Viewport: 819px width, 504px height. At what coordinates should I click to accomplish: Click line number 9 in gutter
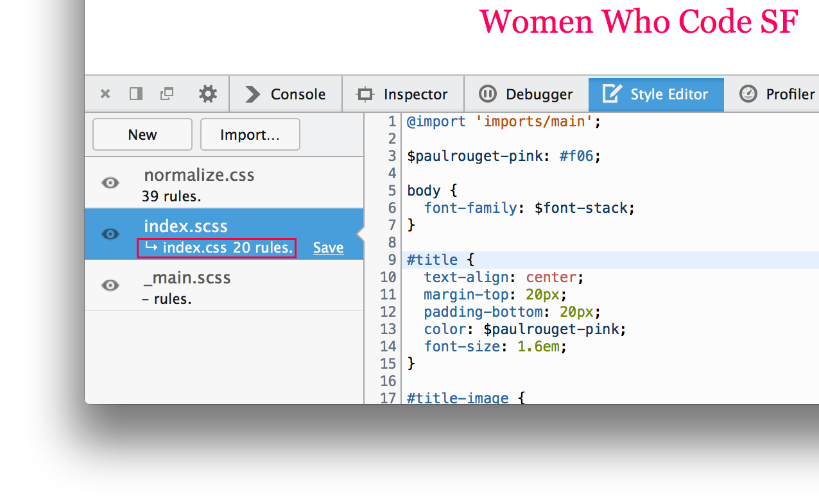392,260
